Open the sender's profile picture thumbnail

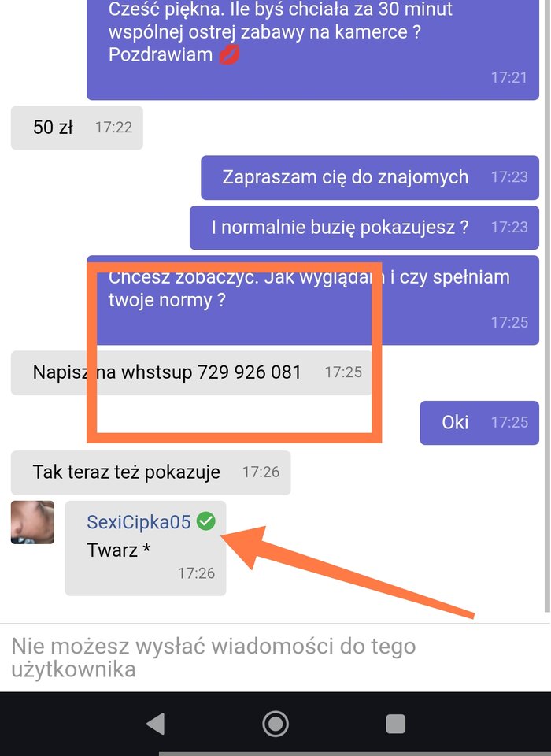point(32,522)
